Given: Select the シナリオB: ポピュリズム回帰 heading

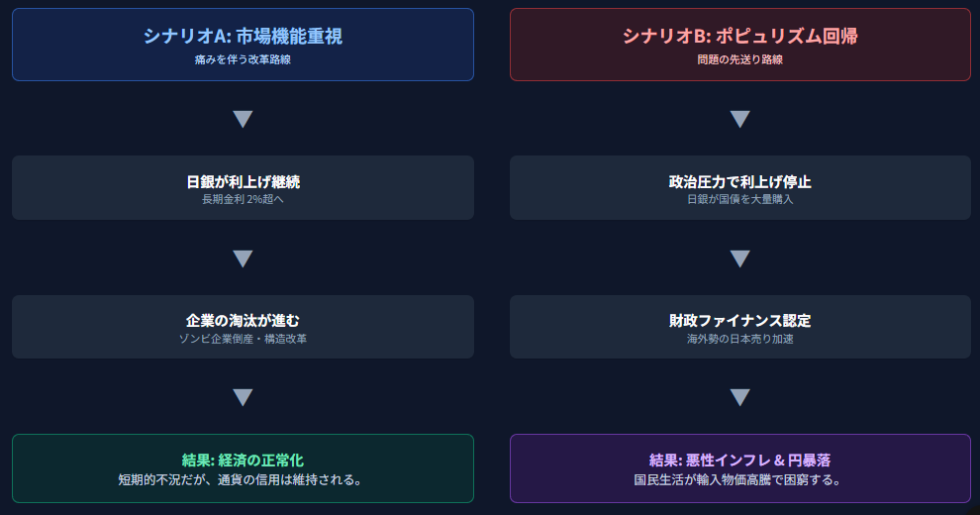Looking at the screenshot, I should tap(739, 37).
